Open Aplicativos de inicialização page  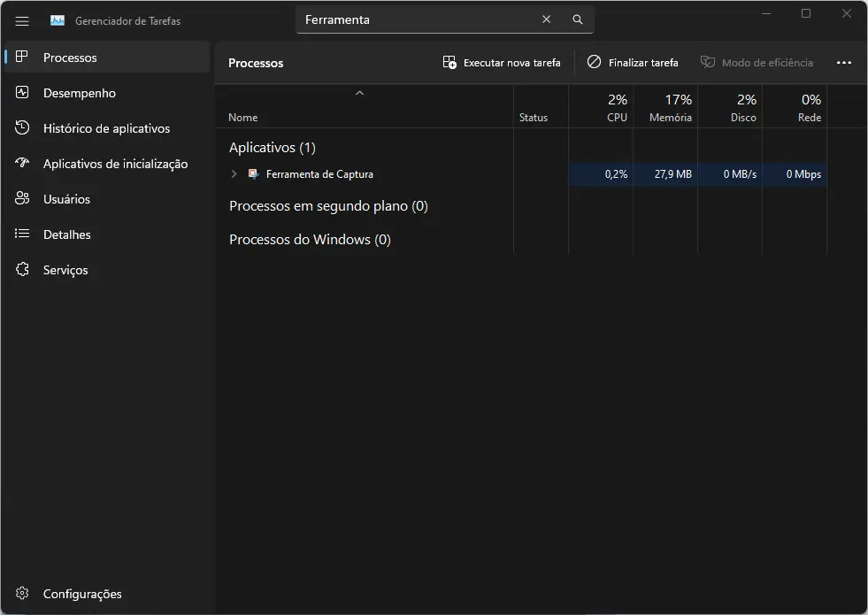pos(115,164)
